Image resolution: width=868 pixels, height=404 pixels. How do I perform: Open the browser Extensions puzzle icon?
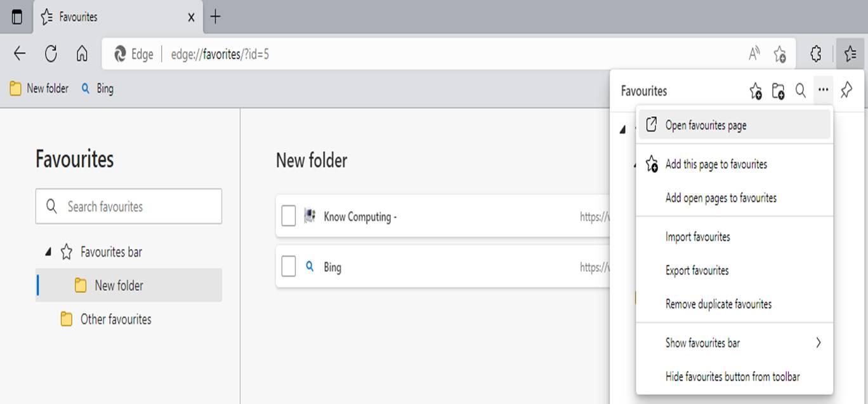pos(815,54)
